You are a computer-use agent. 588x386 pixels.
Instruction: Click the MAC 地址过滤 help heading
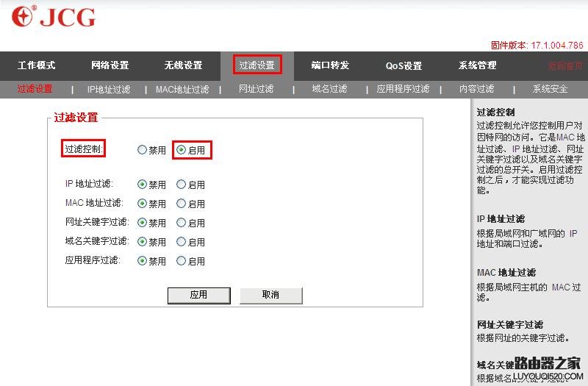click(506, 272)
